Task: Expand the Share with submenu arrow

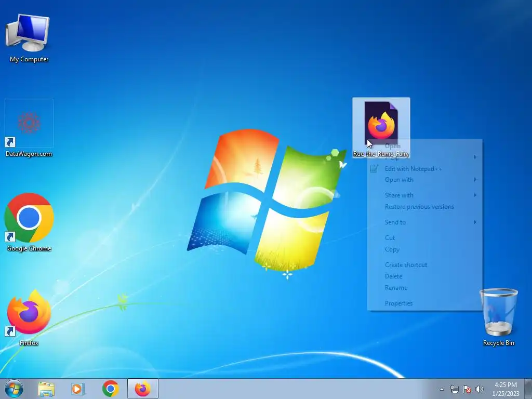Action: 475,195
